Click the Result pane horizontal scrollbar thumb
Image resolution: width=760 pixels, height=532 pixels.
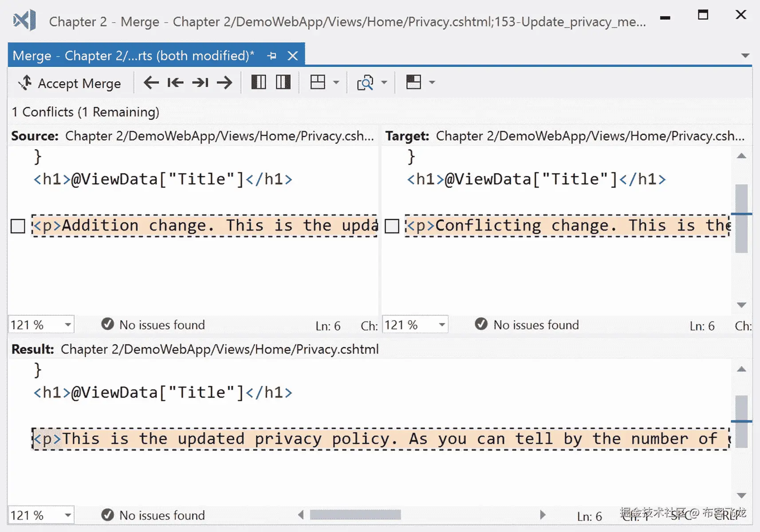click(355, 515)
